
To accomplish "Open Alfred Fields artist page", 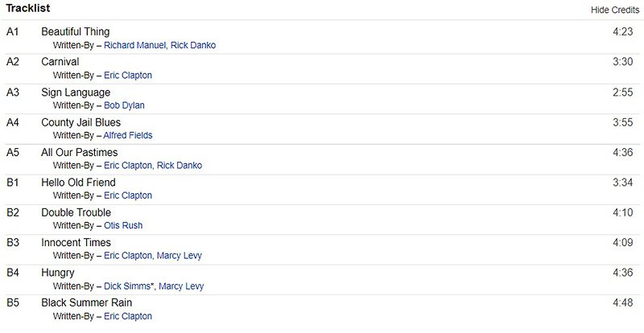I will point(128,135).
